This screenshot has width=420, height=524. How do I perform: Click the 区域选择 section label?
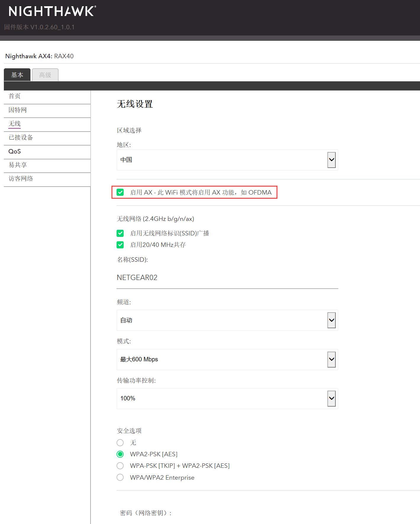(129, 130)
